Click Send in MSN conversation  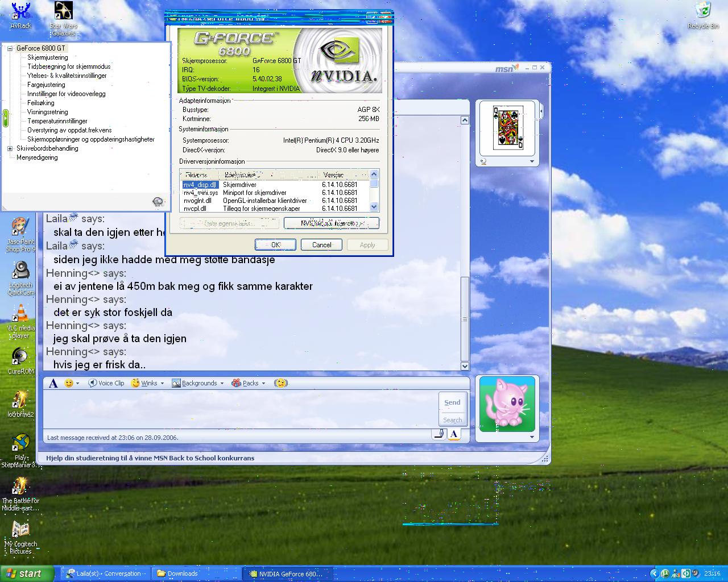click(x=453, y=402)
